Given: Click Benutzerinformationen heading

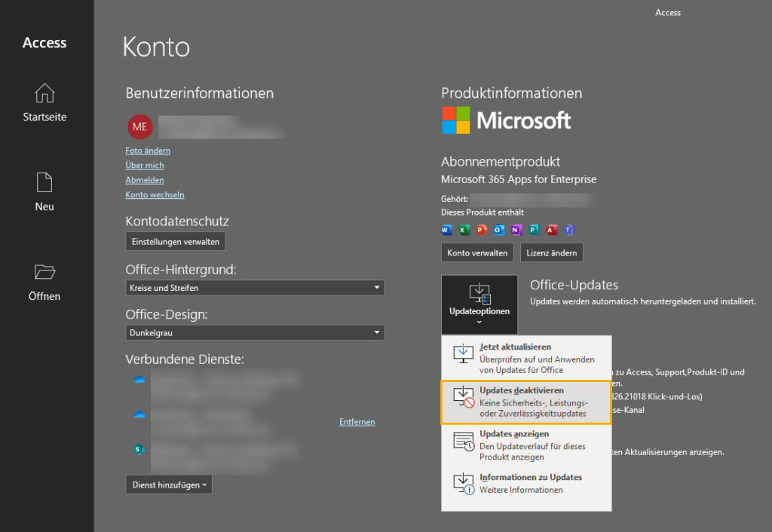Looking at the screenshot, I should [199, 93].
